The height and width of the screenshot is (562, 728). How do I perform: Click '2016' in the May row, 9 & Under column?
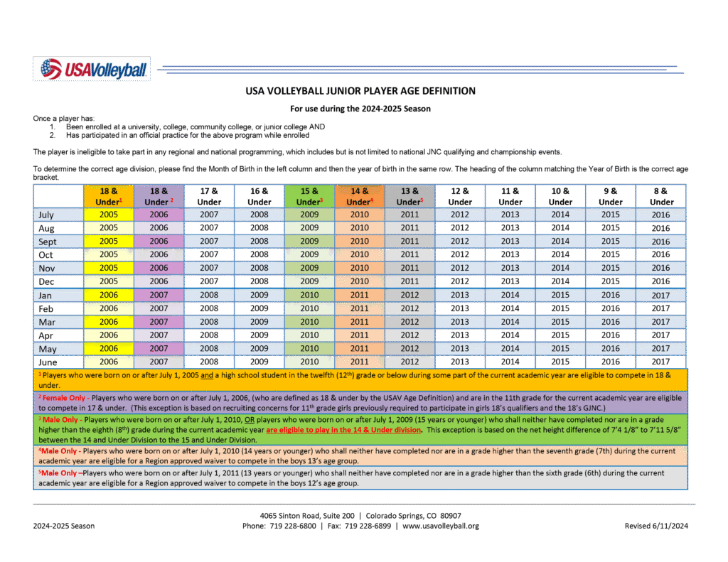click(610, 349)
